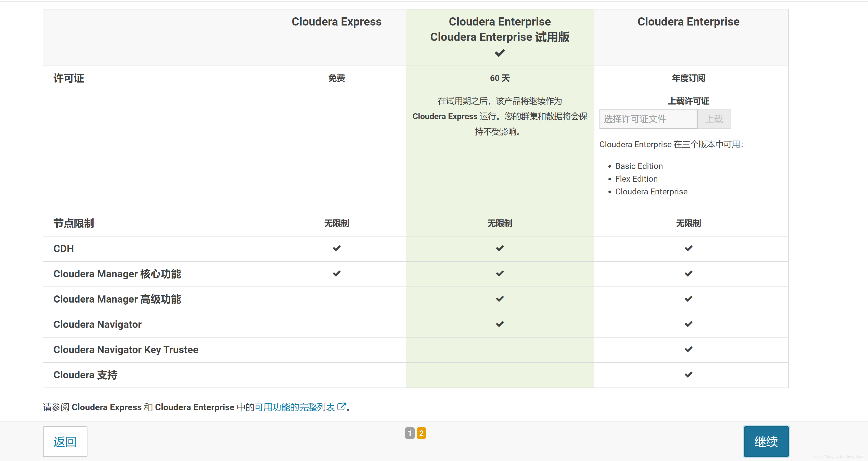The height and width of the screenshot is (461, 868).
Task: Click the 核心功能 checkmark in the Express column
Action: click(336, 273)
